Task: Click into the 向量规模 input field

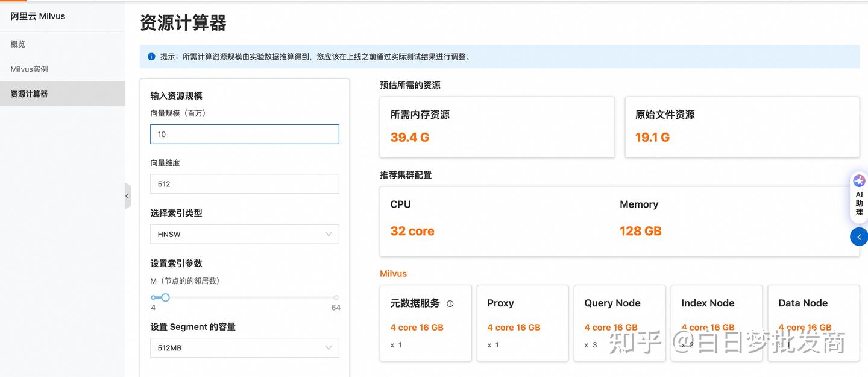Action: [244, 134]
